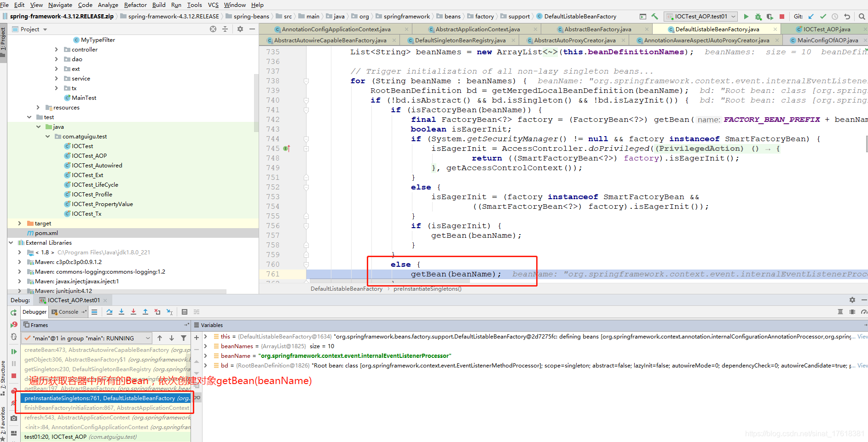The image size is (868, 442).
Task: Rerun the debug session with green arrow
Action: pyautogui.click(x=14, y=312)
